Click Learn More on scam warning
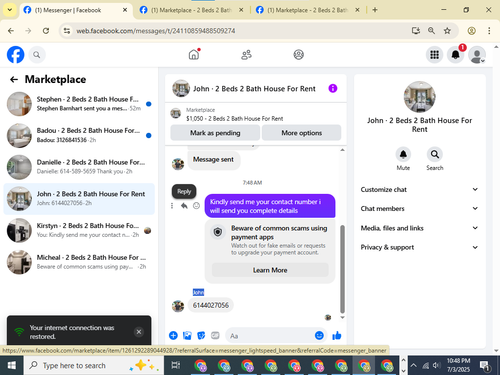The width and height of the screenshot is (500, 375). (x=270, y=270)
